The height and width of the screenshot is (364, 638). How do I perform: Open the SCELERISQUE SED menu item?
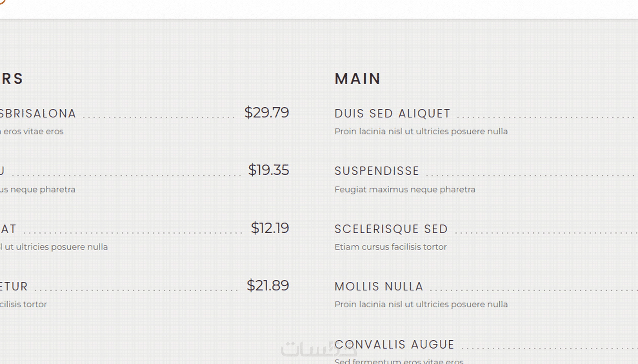click(391, 229)
